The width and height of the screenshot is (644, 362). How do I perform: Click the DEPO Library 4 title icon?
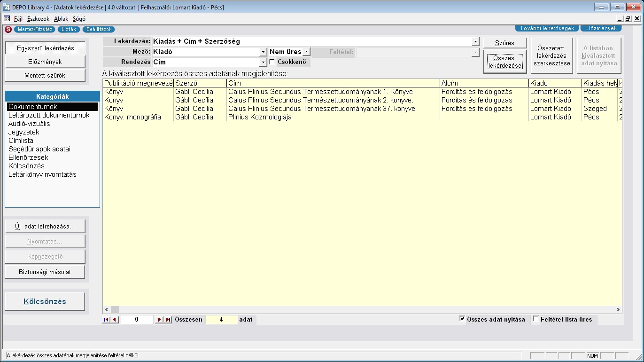point(5,8)
